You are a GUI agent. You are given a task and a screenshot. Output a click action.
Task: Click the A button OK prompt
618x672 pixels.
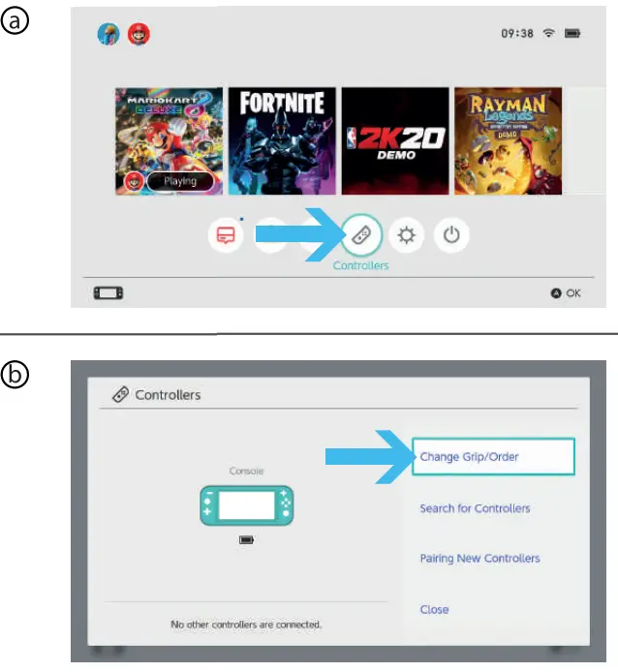click(566, 293)
